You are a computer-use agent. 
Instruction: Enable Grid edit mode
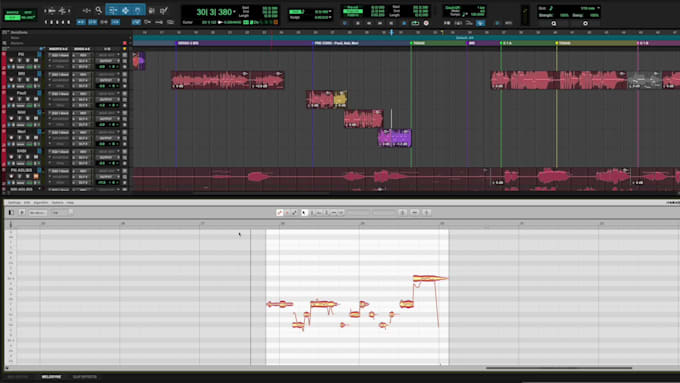coord(28,17)
